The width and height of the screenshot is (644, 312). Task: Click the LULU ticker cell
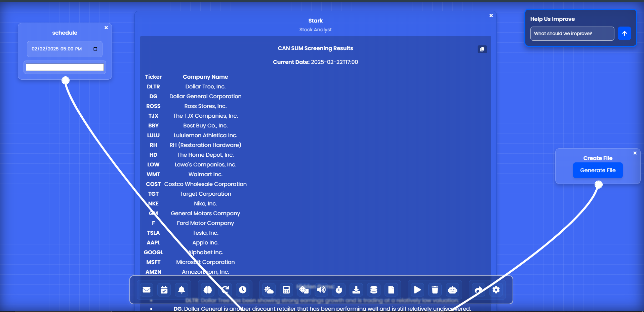[153, 135]
